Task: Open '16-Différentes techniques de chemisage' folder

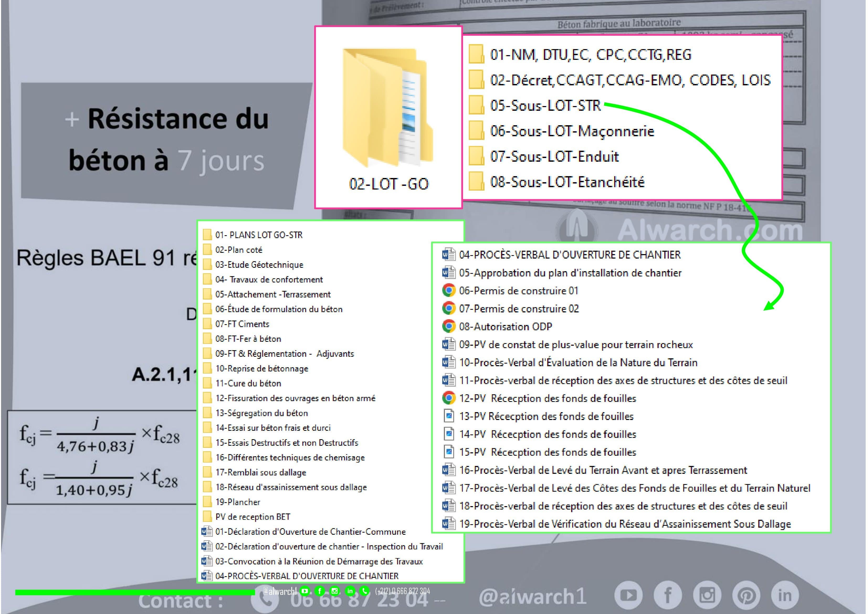Action: point(290,458)
